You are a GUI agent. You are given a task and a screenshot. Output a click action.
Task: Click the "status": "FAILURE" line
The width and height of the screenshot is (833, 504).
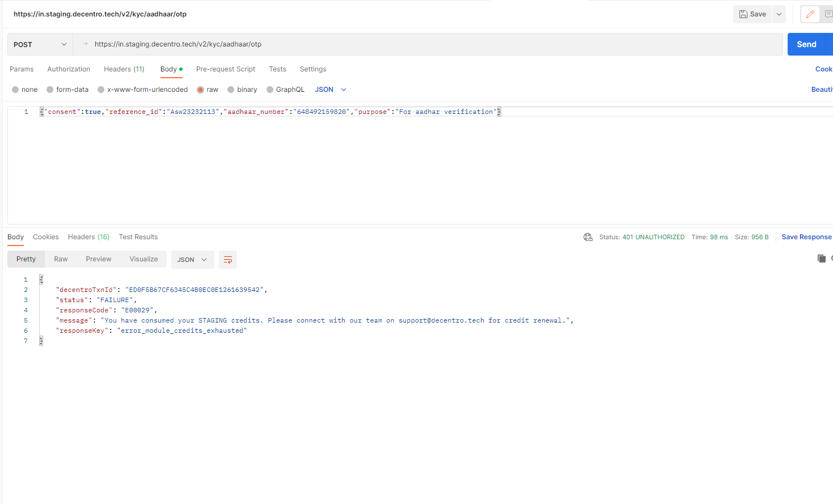(96, 300)
